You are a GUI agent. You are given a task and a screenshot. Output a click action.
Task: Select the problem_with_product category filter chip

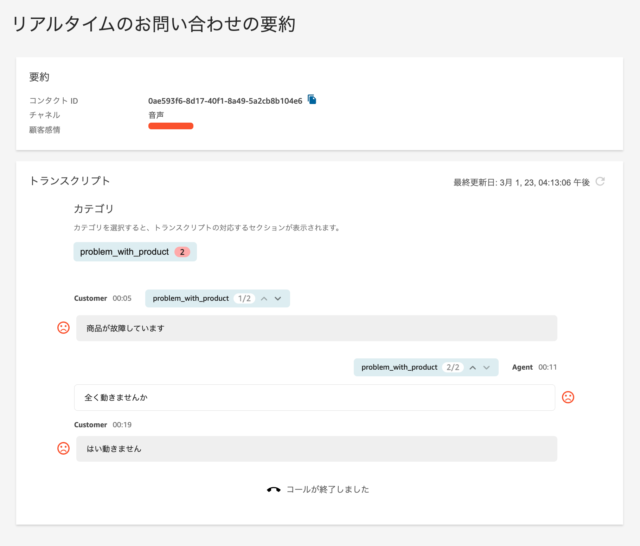click(135, 252)
